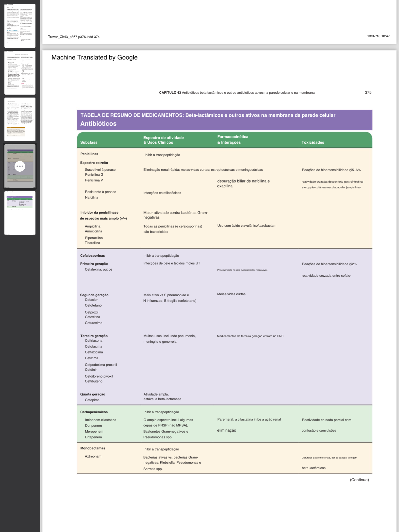Select the first page thumbnail in the sidebar
The image size is (399, 532).
20,26
